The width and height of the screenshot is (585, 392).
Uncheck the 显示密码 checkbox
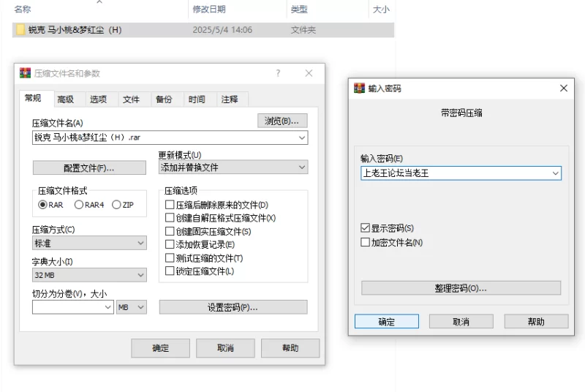(366, 228)
